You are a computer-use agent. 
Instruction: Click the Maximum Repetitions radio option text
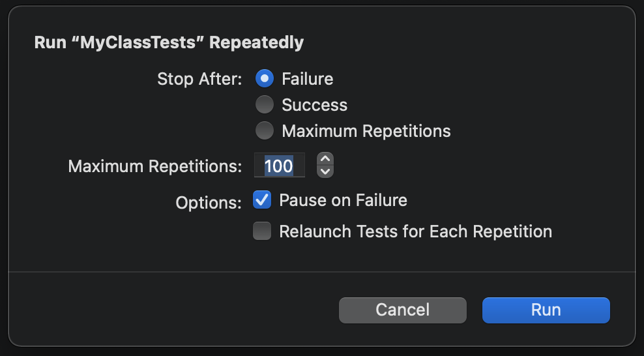(x=366, y=131)
